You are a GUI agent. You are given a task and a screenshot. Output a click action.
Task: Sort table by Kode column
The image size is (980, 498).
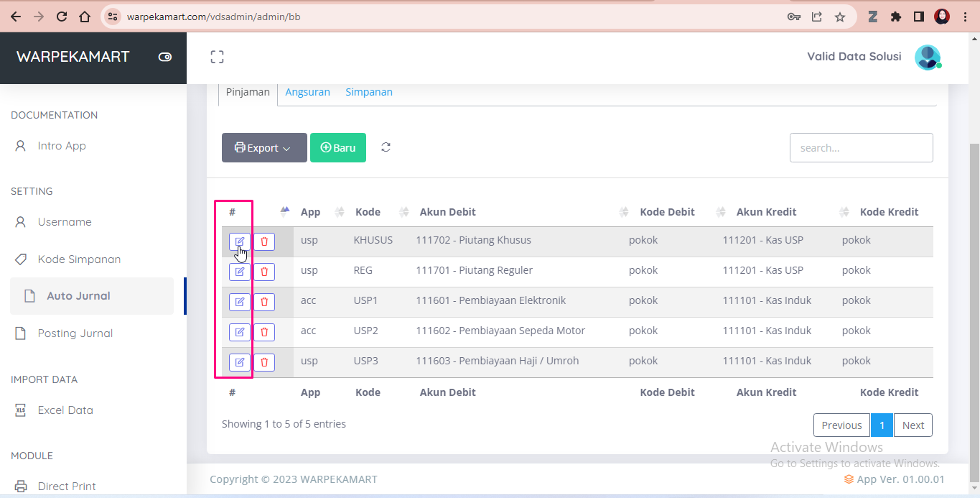click(382, 212)
